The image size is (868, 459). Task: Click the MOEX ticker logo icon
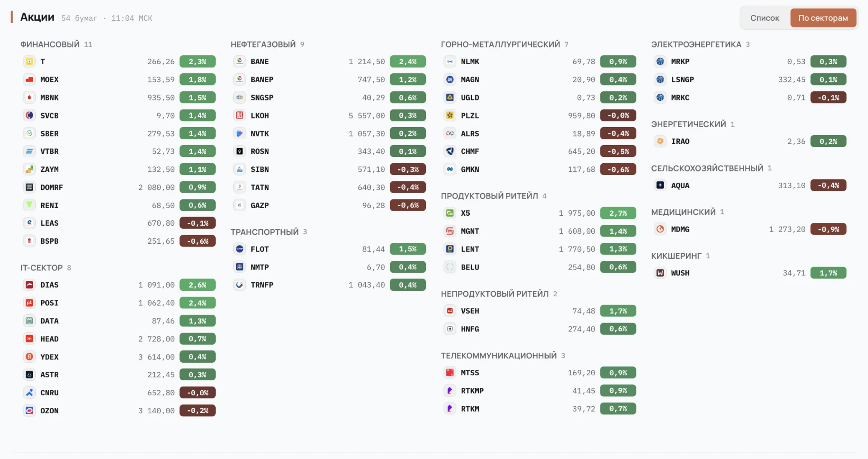[29, 80]
